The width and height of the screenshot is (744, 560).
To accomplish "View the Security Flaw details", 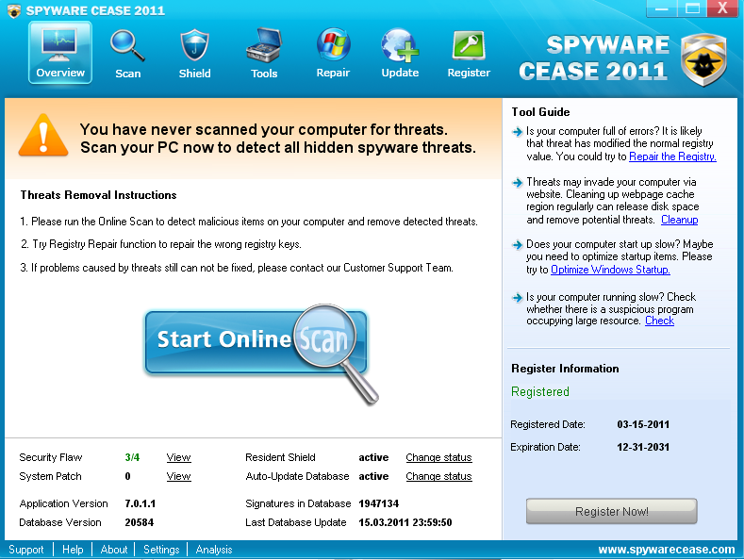I will pos(178,457).
